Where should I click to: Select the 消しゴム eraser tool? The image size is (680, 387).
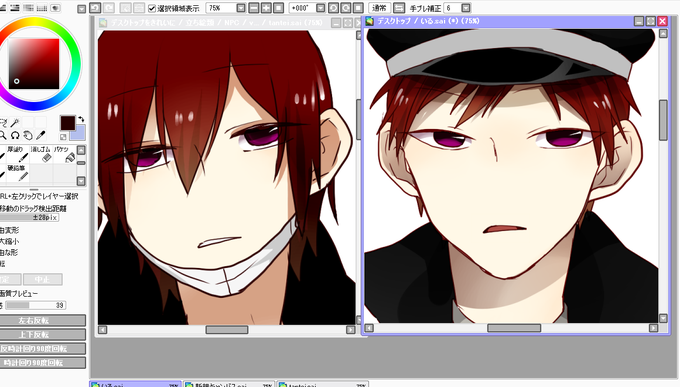tap(41, 154)
